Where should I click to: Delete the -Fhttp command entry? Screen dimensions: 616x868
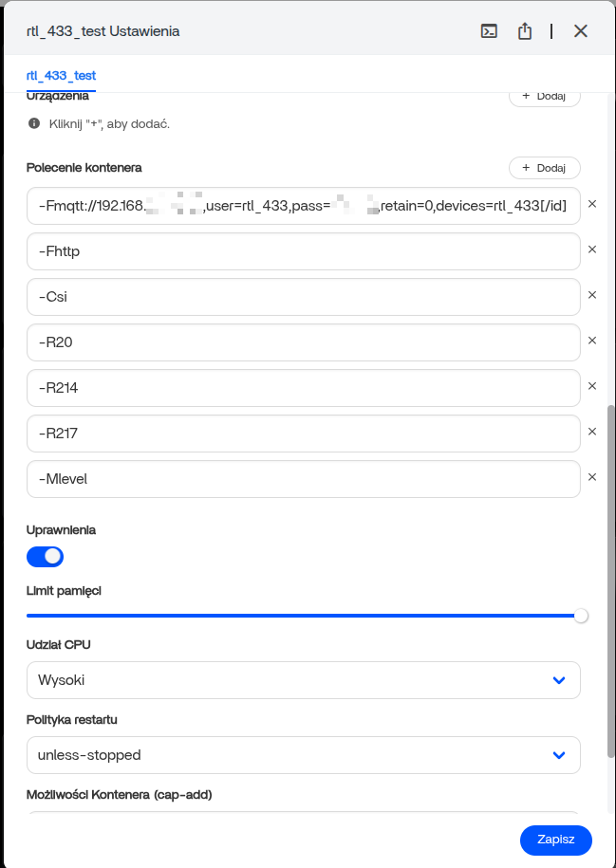tap(592, 249)
